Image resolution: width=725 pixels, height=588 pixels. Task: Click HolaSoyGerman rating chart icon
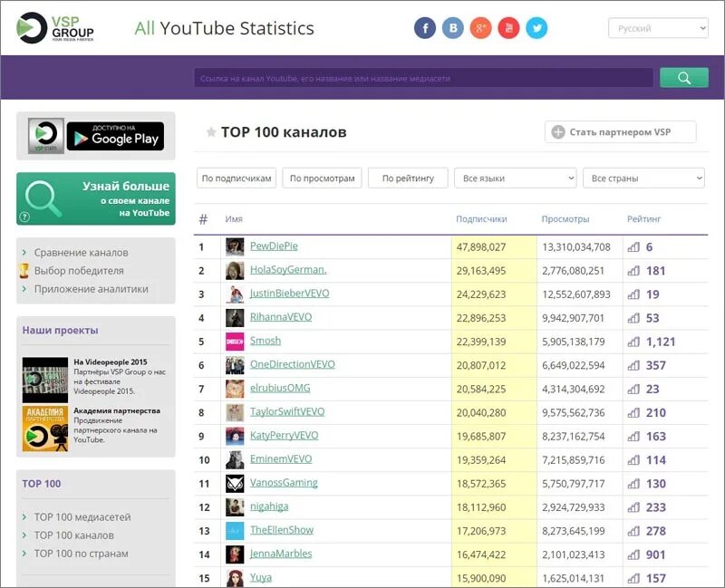point(633,271)
